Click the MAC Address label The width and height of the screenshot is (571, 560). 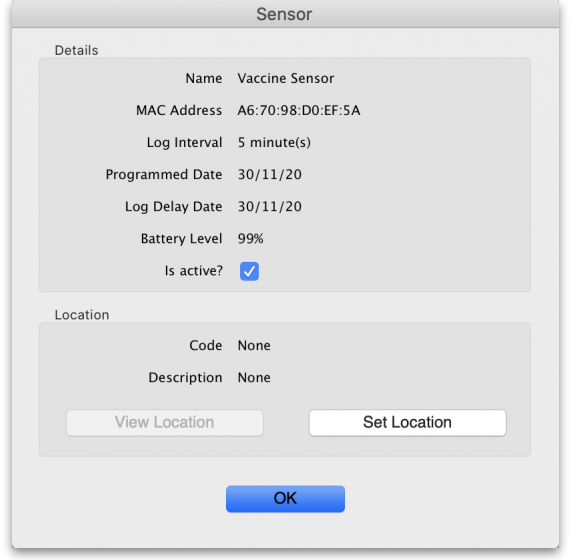[x=179, y=110]
